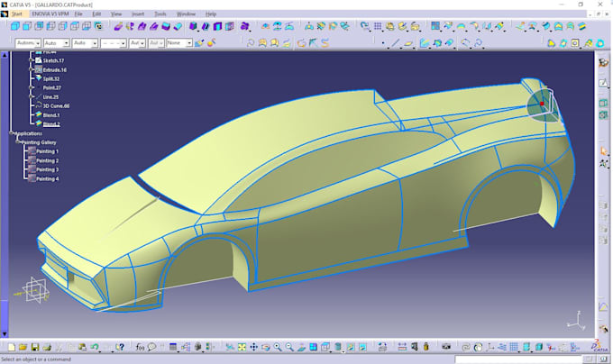The image size is (613, 364).
Task: Print using the printer icon
Action: 47,347
